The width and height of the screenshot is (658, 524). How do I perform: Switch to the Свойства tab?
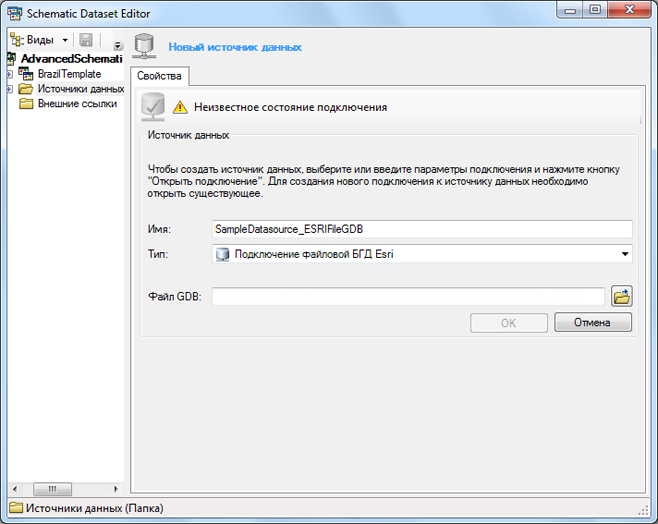(159, 76)
